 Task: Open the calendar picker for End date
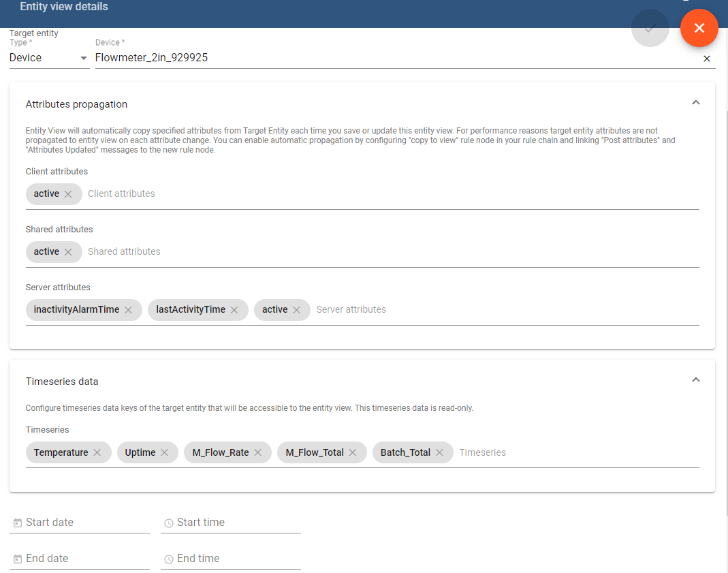point(16,558)
